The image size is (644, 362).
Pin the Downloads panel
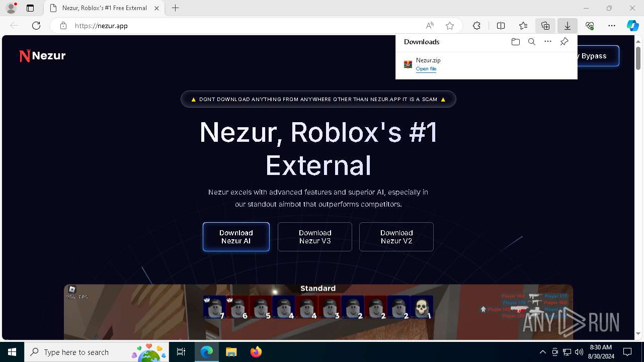564,42
